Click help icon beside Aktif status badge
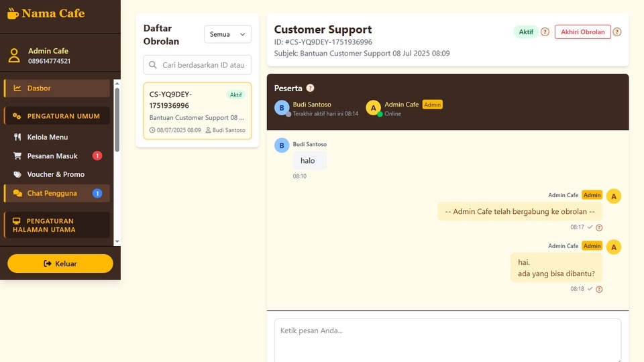Screen dimensions: 644x362 coord(545,32)
